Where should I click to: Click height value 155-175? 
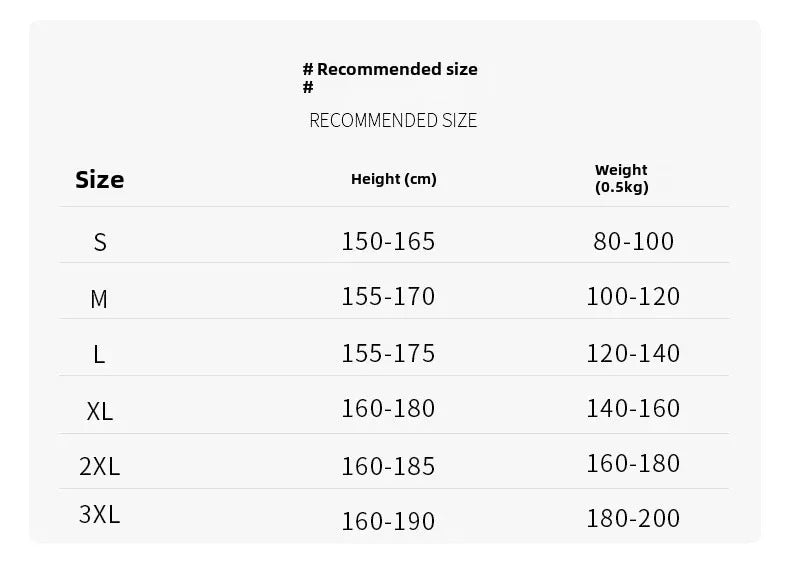click(x=388, y=353)
